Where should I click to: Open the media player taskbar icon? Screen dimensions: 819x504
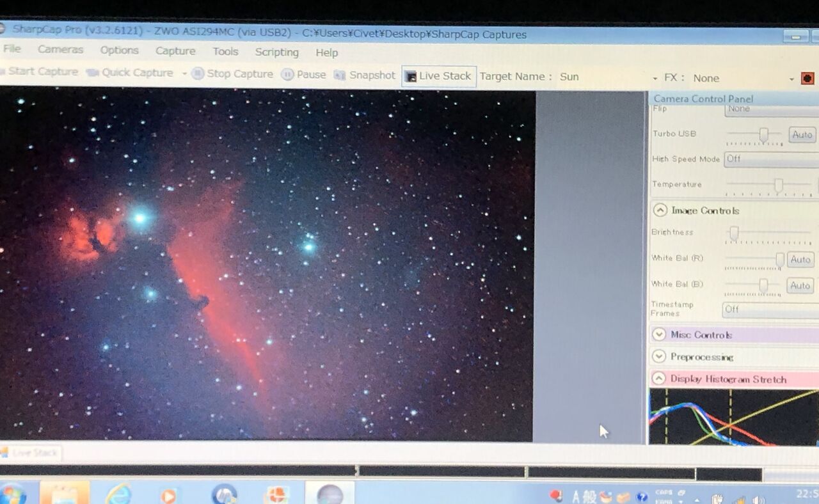point(168,495)
